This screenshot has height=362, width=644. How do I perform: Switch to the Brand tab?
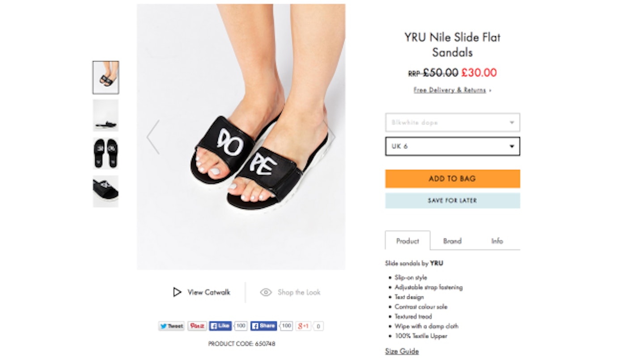tap(452, 241)
